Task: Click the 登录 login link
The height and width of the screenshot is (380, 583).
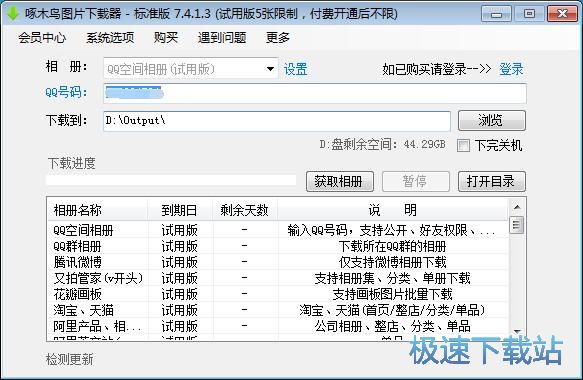Action: (511, 69)
